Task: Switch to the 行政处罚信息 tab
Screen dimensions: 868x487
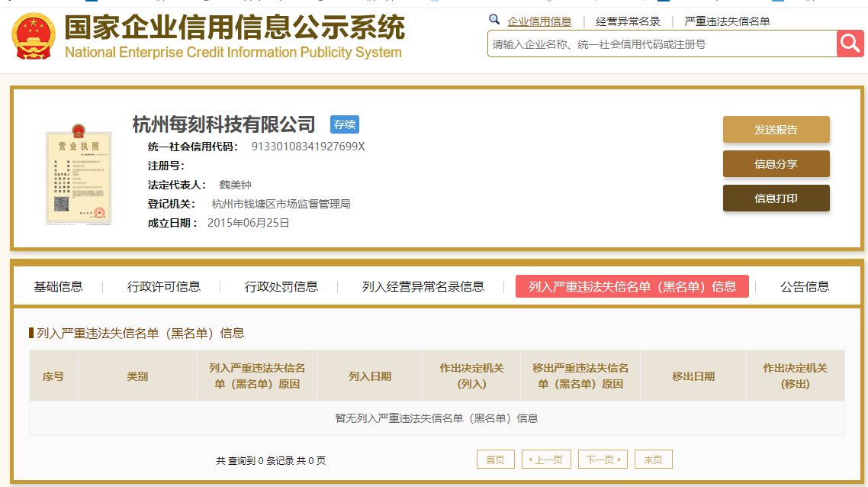Action: coord(281,286)
